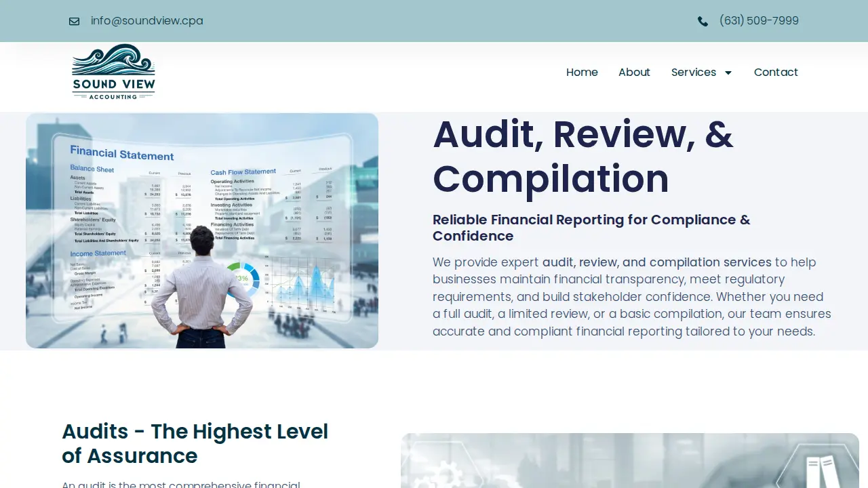The image size is (868, 488).
Task: Open the About menu item
Action: (x=634, y=73)
